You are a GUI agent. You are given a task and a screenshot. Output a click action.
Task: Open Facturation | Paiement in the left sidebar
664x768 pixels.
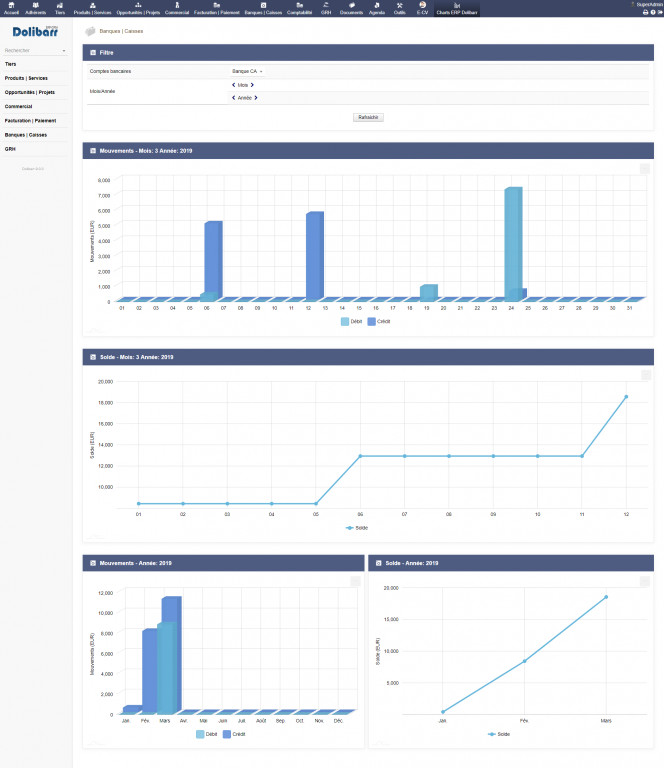30,120
